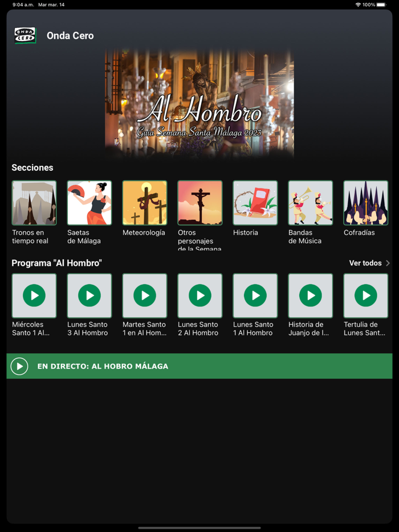Expand Ver todos chevron arrow
Screen dimensions: 399x532
pyautogui.click(x=388, y=263)
